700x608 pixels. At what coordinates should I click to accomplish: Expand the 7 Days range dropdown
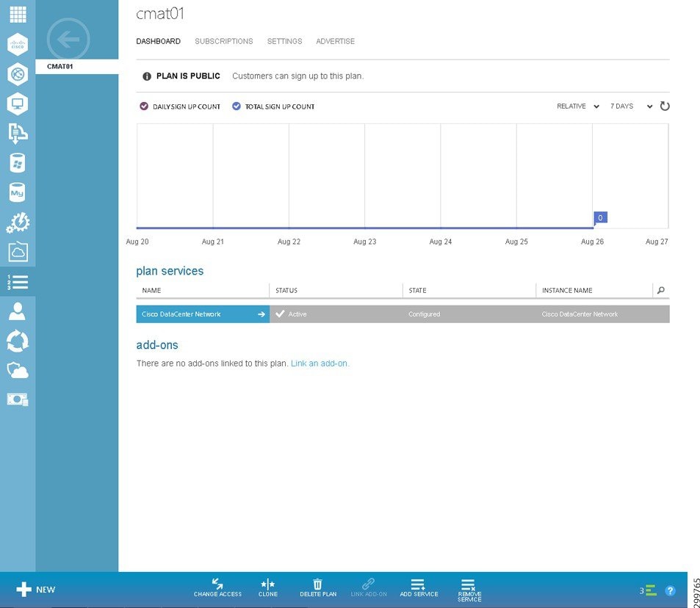click(x=631, y=106)
